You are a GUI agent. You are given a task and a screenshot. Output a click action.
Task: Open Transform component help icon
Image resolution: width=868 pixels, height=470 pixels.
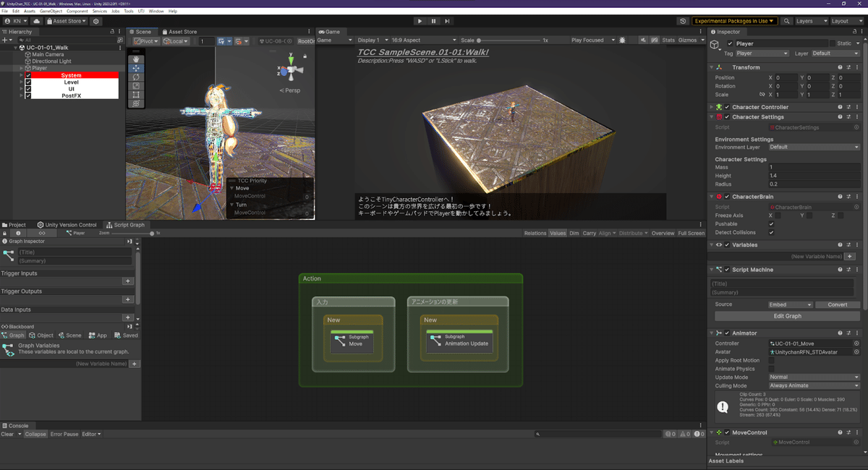(x=841, y=67)
